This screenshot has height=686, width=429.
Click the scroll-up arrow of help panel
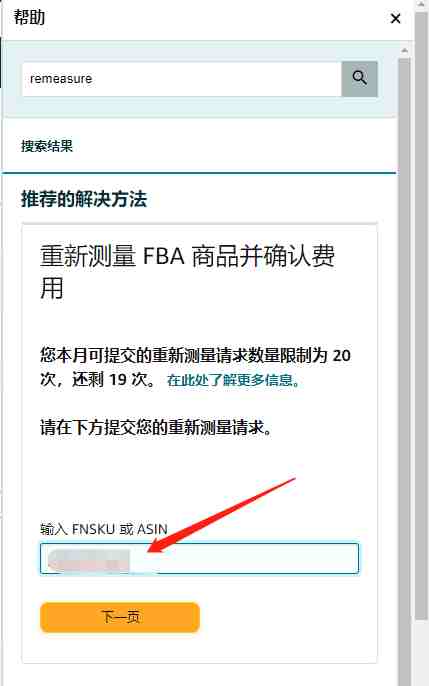pos(405,51)
